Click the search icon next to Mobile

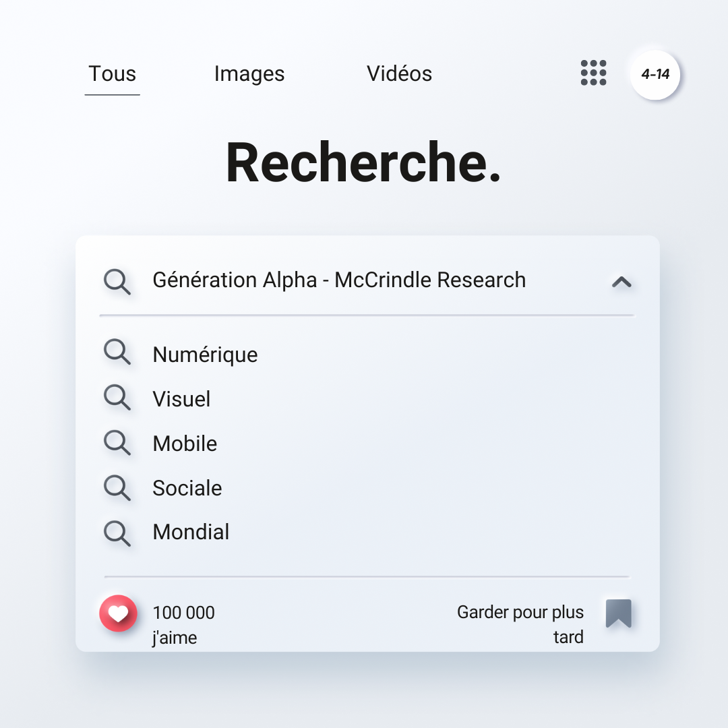117,443
